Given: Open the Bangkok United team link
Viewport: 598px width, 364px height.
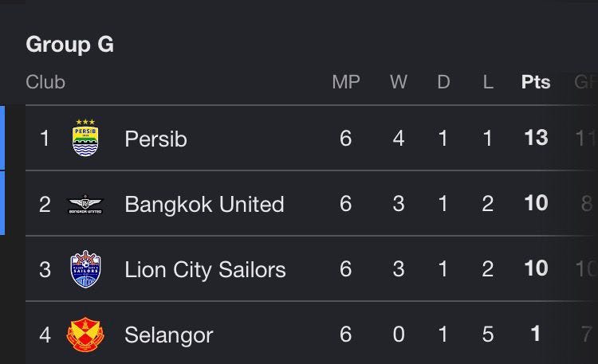Looking at the screenshot, I should 204,204.
